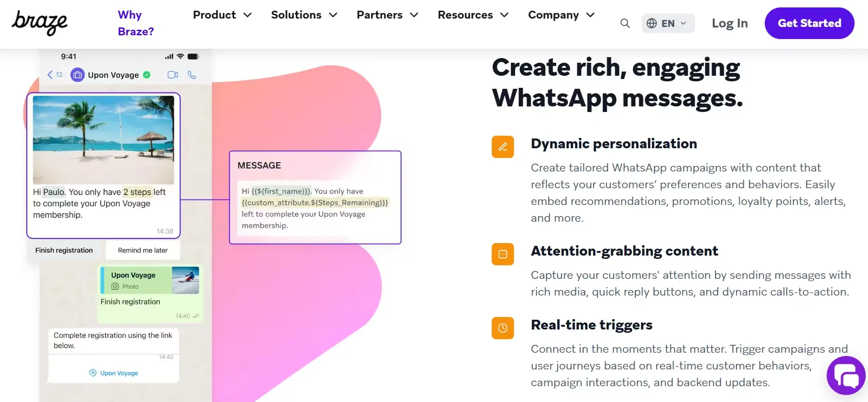Image resolution: width=868 pixels, height=402 pixels.
Task: Open the site search magnifier icon
Action: (x=625, y=23)
